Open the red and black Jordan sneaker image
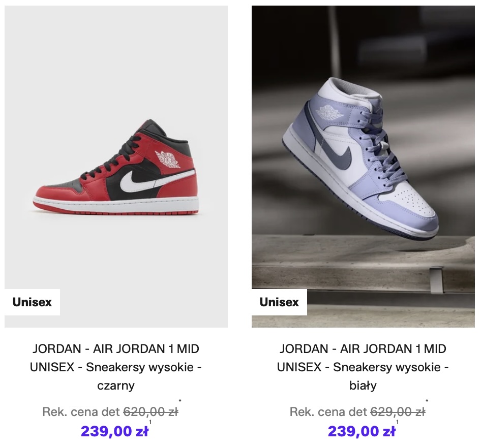 (x=116, y=167)
